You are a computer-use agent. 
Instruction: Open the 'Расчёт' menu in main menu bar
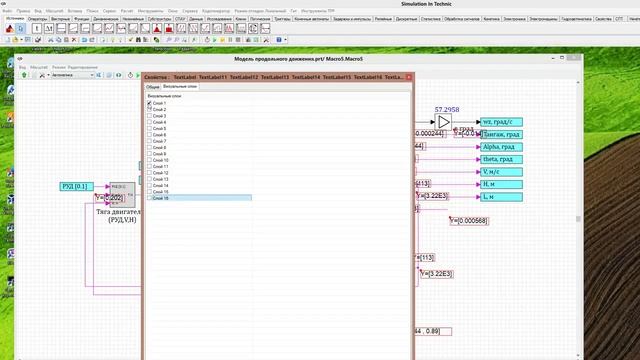pos(127,11)
